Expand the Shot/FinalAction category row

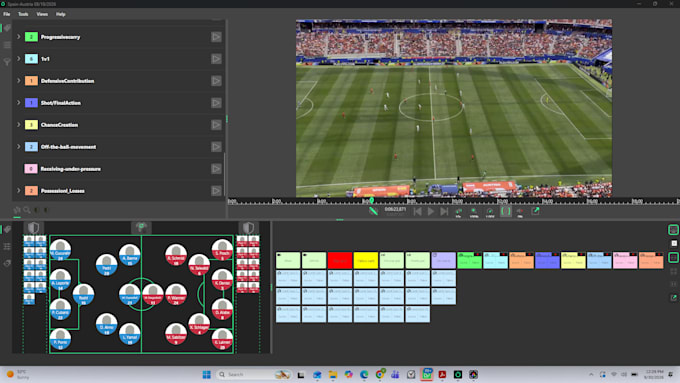[19, 103]
